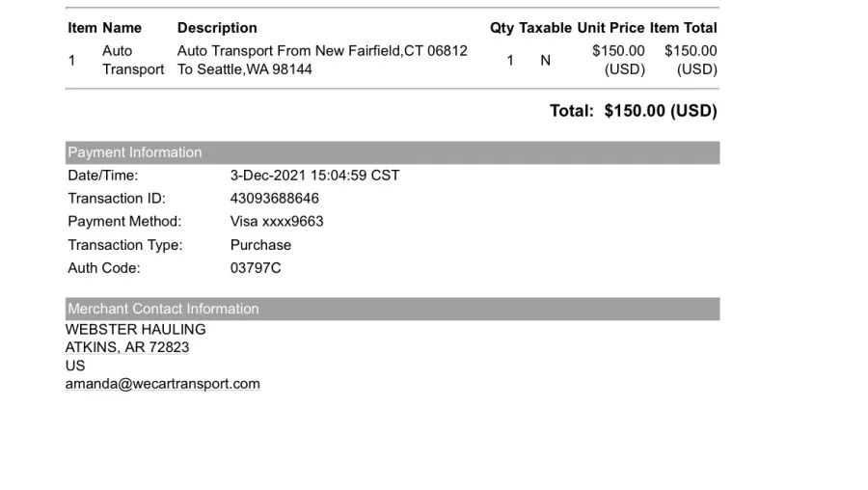
Task: Click the Item Total column header
Action: tap(683, 28)
